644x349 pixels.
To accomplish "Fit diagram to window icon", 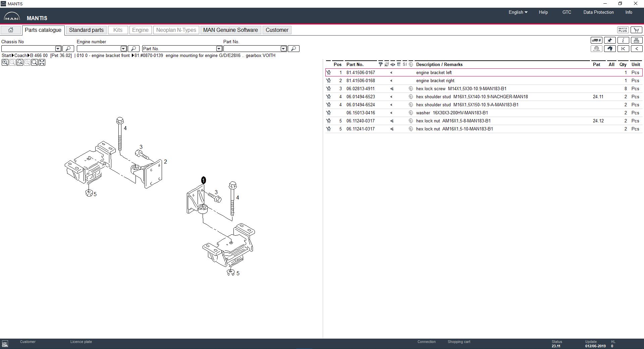I will pos(42,62).
